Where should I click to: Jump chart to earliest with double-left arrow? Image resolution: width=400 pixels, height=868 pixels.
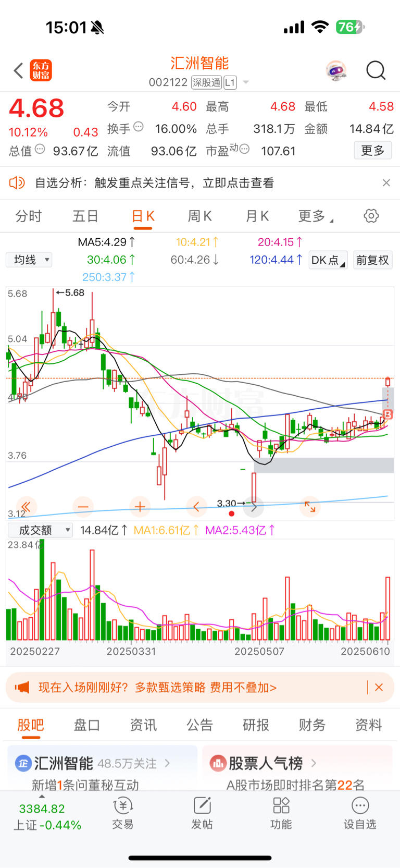(x=26, y=506)
